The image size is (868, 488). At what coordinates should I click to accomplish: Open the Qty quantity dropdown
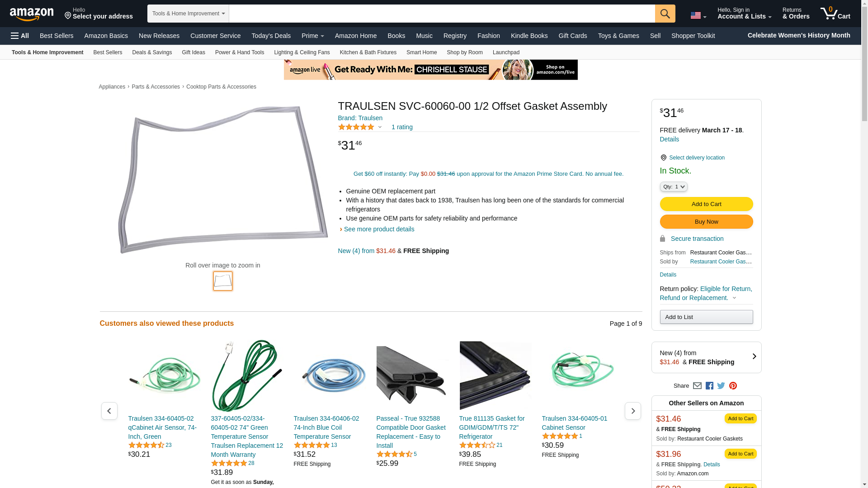[x=673, y=187]
